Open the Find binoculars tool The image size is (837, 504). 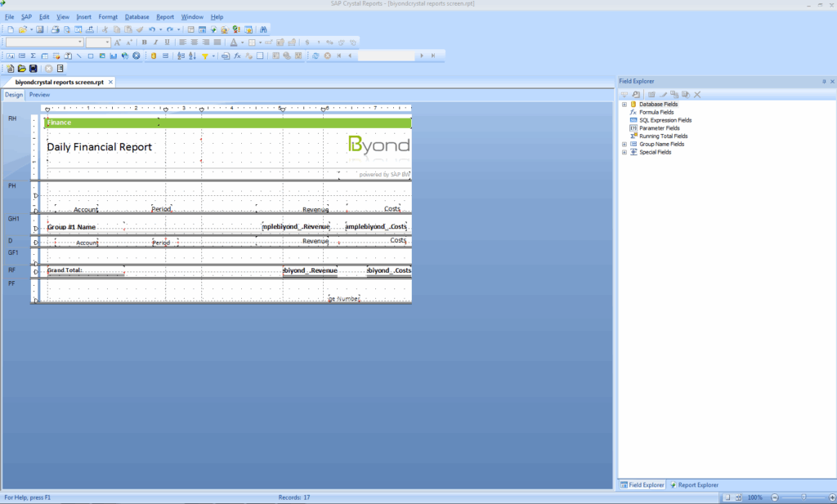click(264, 29)
